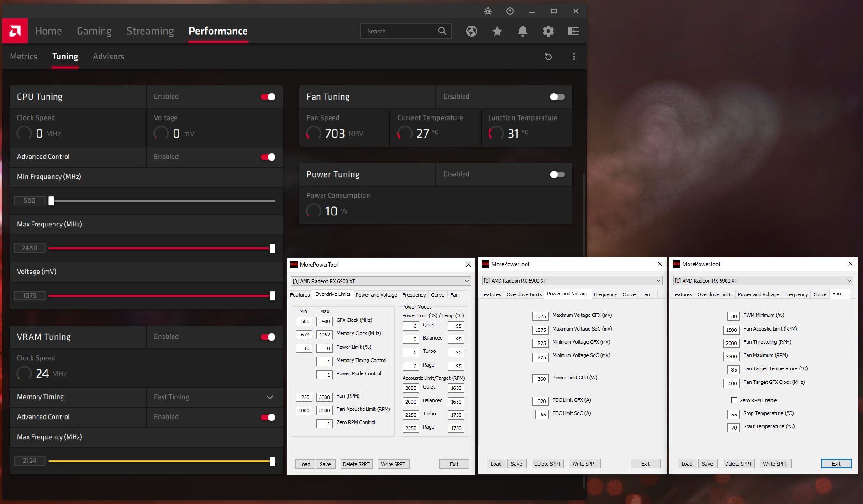Select Curve tab in right MorePowerTool window
This screenshot has width=863, height=504.
click(820, 294)
